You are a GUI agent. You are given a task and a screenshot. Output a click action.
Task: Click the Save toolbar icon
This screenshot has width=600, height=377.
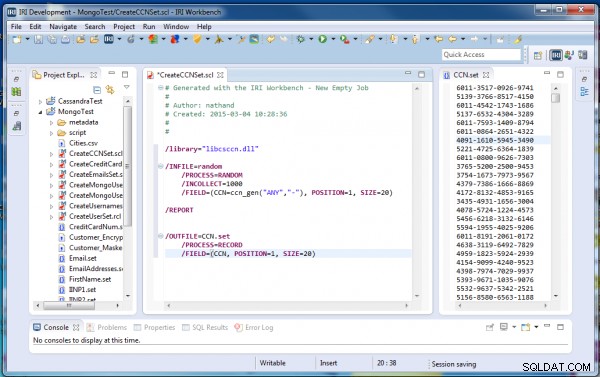(x=38, y=39)
